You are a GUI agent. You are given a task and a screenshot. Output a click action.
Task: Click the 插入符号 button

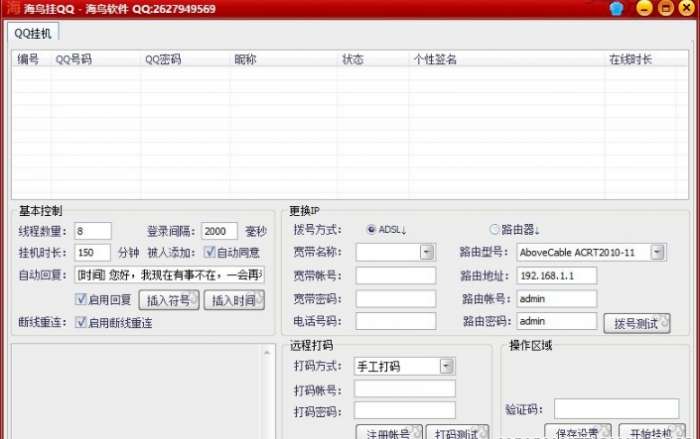169,300
